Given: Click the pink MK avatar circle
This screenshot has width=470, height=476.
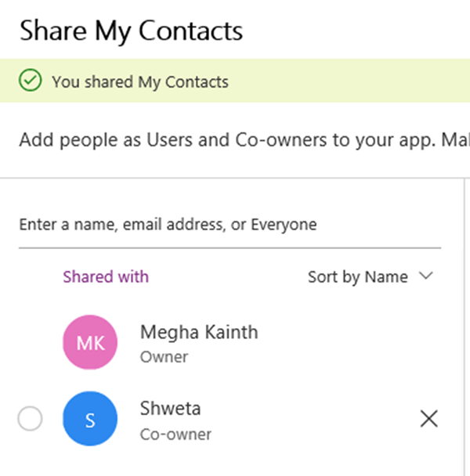Looking at the screenshot, I should pos(90,342).
